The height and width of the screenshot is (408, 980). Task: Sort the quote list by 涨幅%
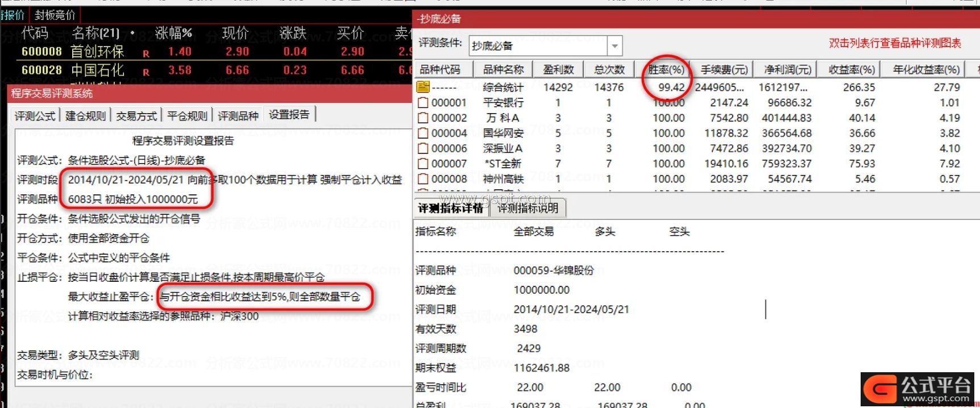[173, 33]
